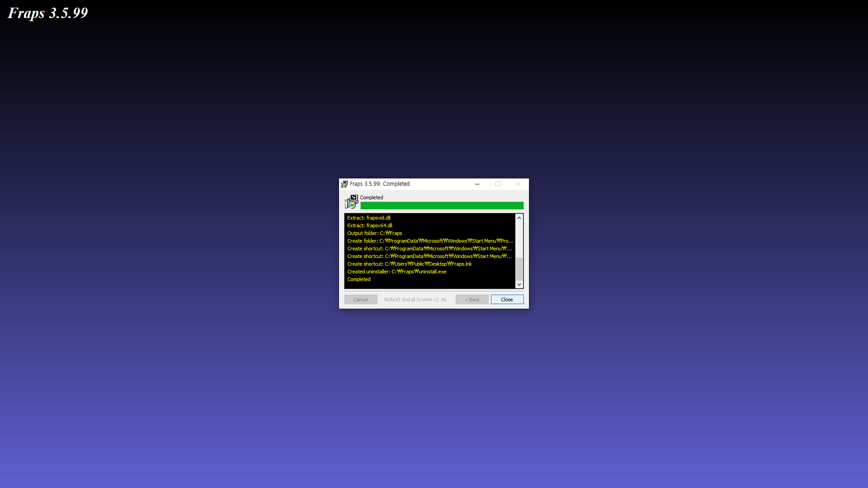This screenshot has width=868, height=488.
Task: Click the log scrollbar down arrow
Action: click(519, 284)
